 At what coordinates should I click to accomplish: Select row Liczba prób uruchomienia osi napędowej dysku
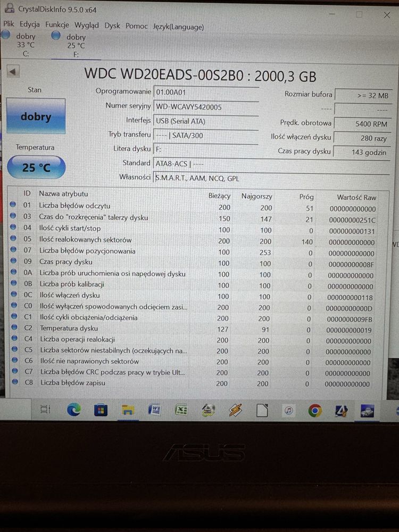click(x=194, y=274)
